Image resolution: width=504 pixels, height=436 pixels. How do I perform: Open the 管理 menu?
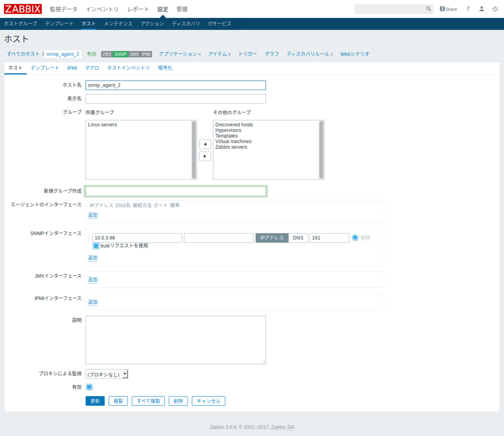(182, 9)
